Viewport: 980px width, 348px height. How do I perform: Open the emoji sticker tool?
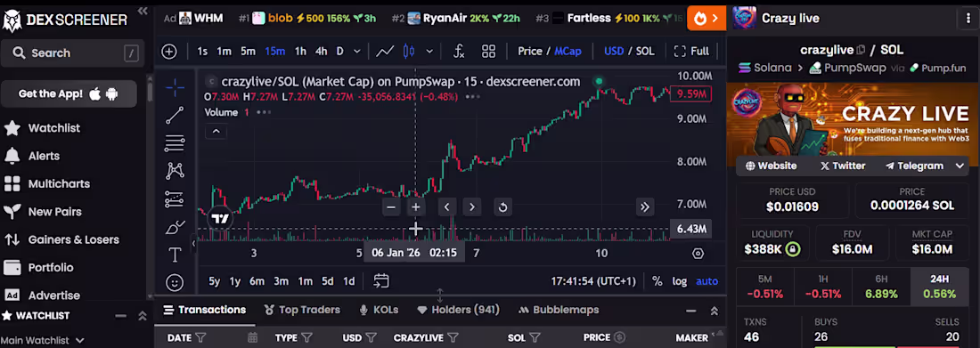[x=175, y=282]
